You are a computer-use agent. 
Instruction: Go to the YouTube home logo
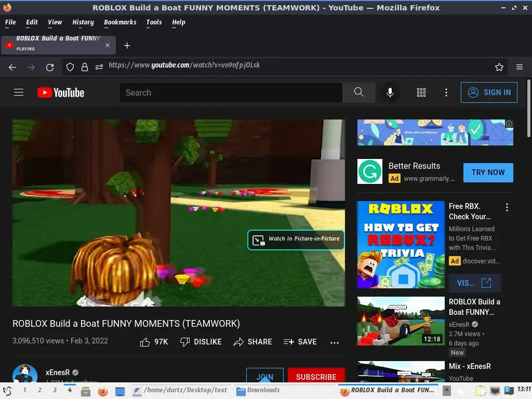[x=61, y=92]
